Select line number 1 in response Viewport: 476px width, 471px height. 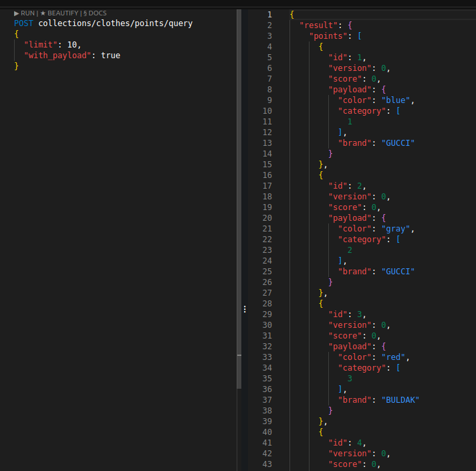tap(269, 15)
